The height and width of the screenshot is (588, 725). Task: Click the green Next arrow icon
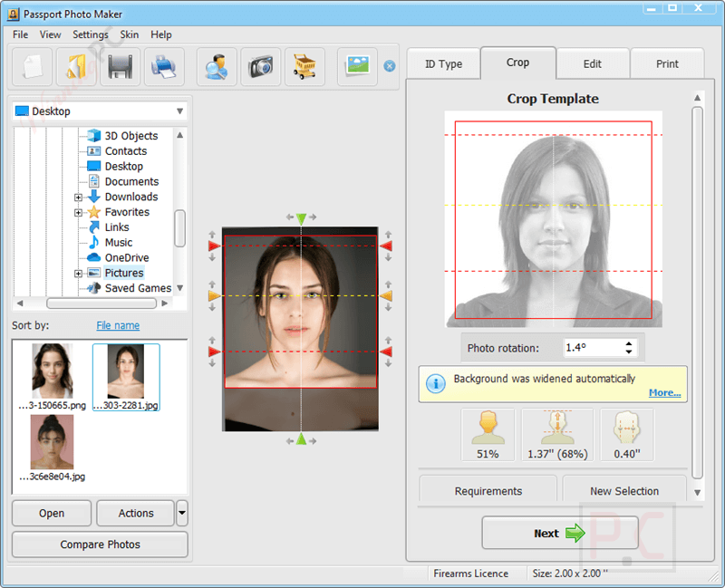(x=575, y=533)
